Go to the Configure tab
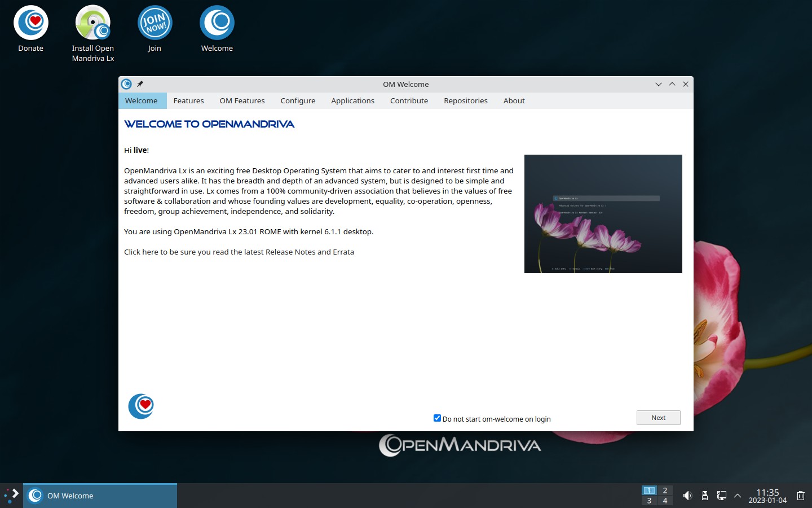 [298, 100]
